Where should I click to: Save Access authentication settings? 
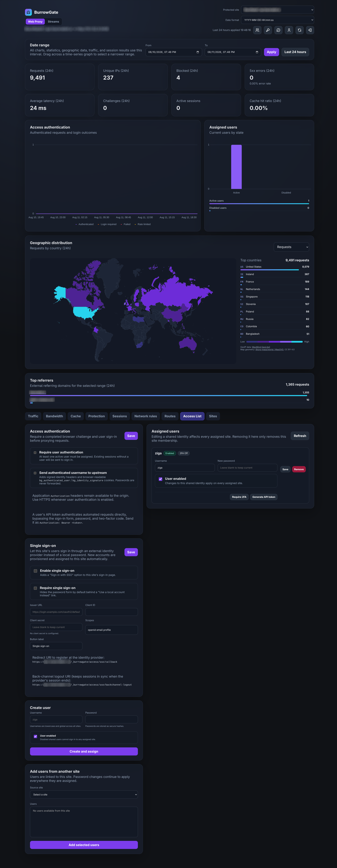click(x=131, y=436)
